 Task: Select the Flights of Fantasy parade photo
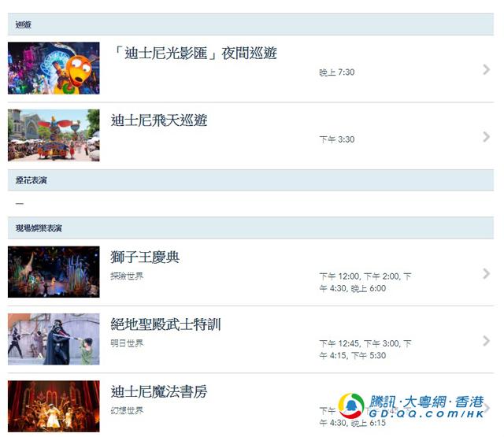[x=54, y=135]
